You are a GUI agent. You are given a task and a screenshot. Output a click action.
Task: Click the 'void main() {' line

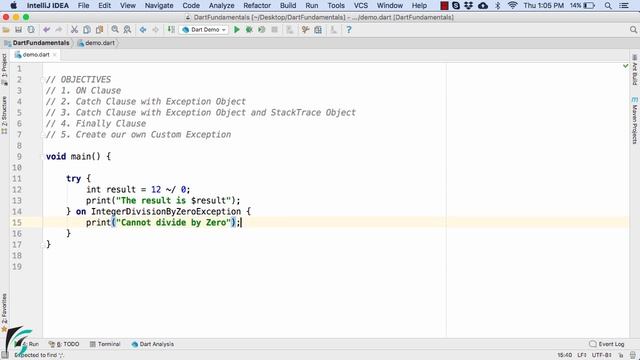click(x=78, y=157)
